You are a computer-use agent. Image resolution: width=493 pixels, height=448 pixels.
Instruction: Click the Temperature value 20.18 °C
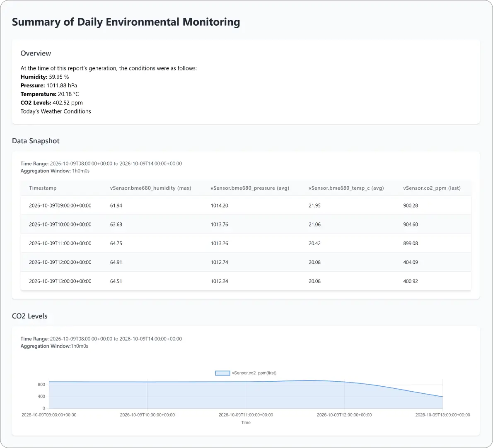[68, 94]
